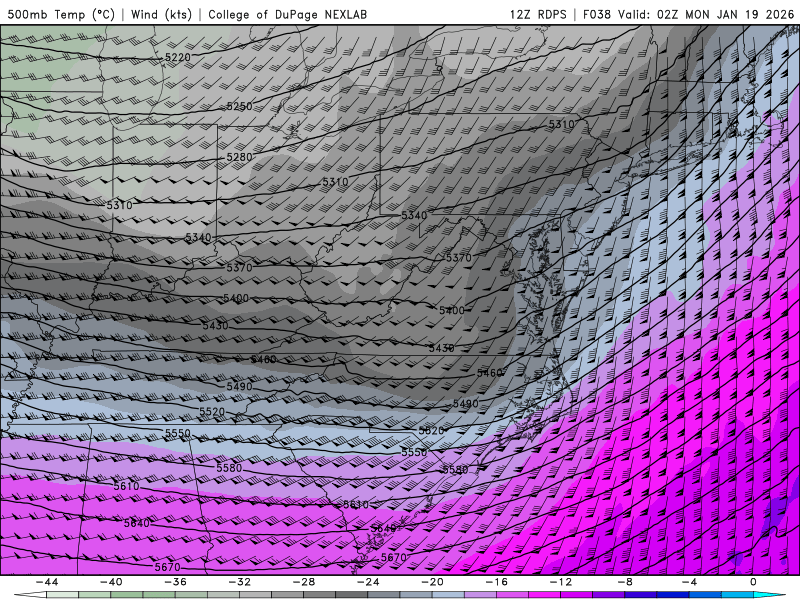
Task: Click the -32 color scale label
Action: 239,582
